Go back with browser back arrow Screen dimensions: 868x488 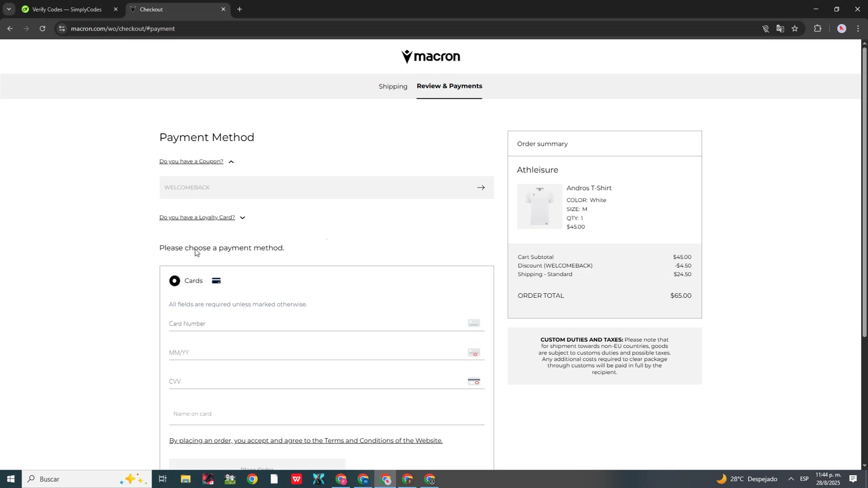point(10,28)
